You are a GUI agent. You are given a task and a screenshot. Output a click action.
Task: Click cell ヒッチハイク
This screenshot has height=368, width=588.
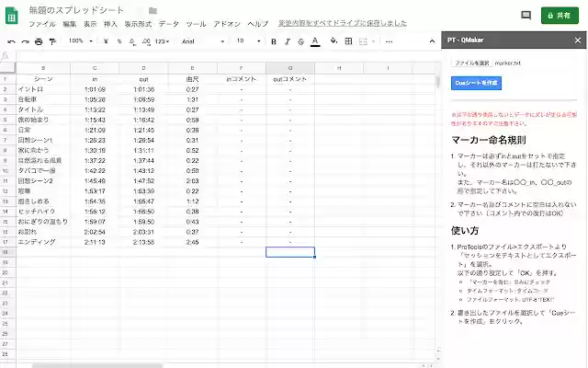coord(43,212)
